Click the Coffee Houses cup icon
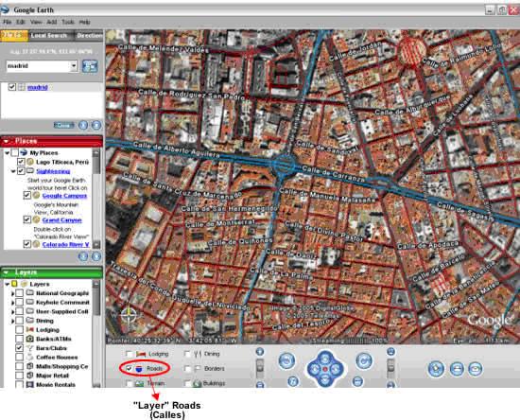Screen dimensions: 520x420 coord(30,358)
